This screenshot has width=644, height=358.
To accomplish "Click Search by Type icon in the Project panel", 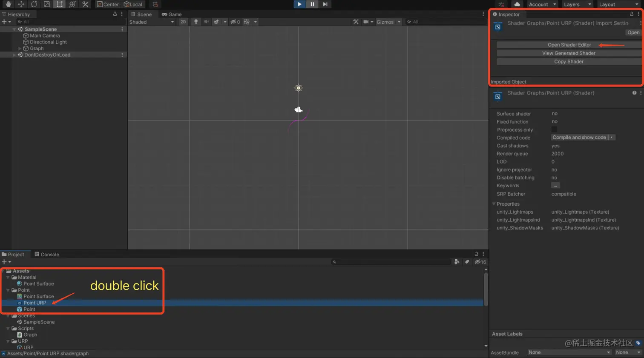I will coord(457,262).
